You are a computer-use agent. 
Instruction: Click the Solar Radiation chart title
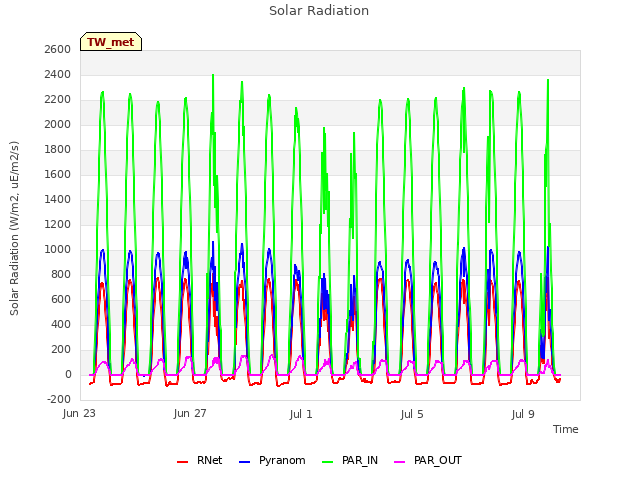(319, 11)
